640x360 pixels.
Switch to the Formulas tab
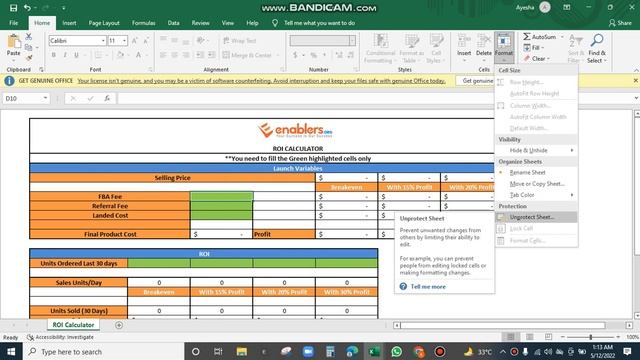[x=143, y=23]
